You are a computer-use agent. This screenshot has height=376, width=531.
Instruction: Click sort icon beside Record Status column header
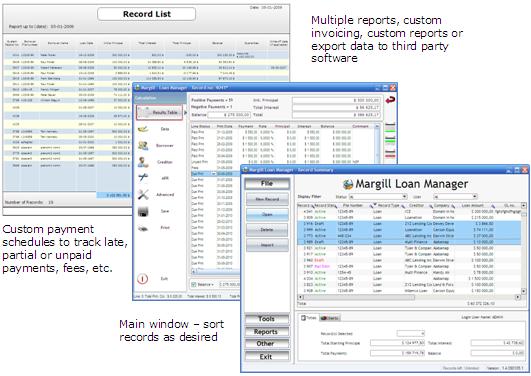pos(337,206)
